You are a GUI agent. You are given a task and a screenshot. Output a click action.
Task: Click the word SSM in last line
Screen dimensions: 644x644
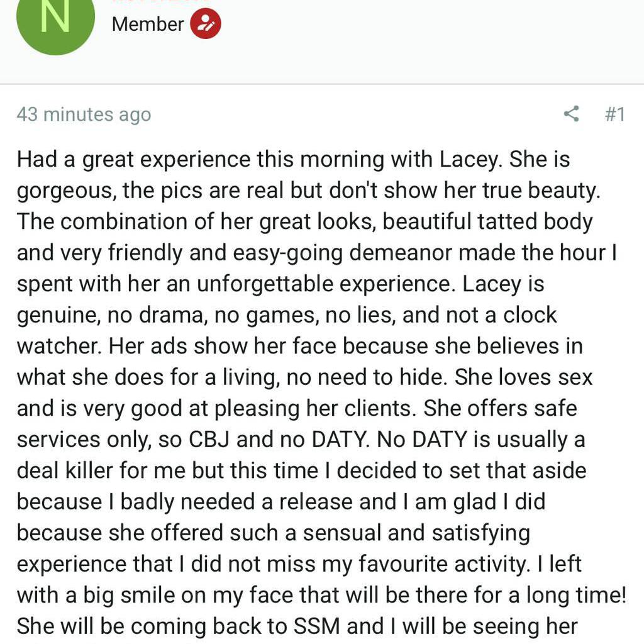click(317, 627)
